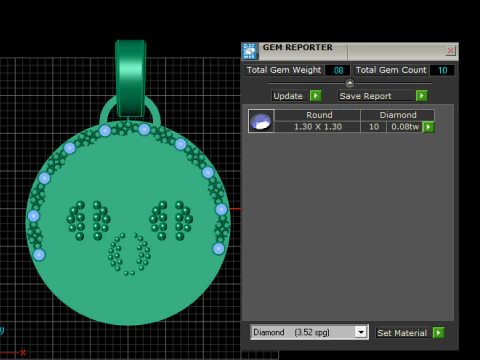Click the GEM REPORTER title bar text
This screenshot has width=480, height=360.
(297, 47)
